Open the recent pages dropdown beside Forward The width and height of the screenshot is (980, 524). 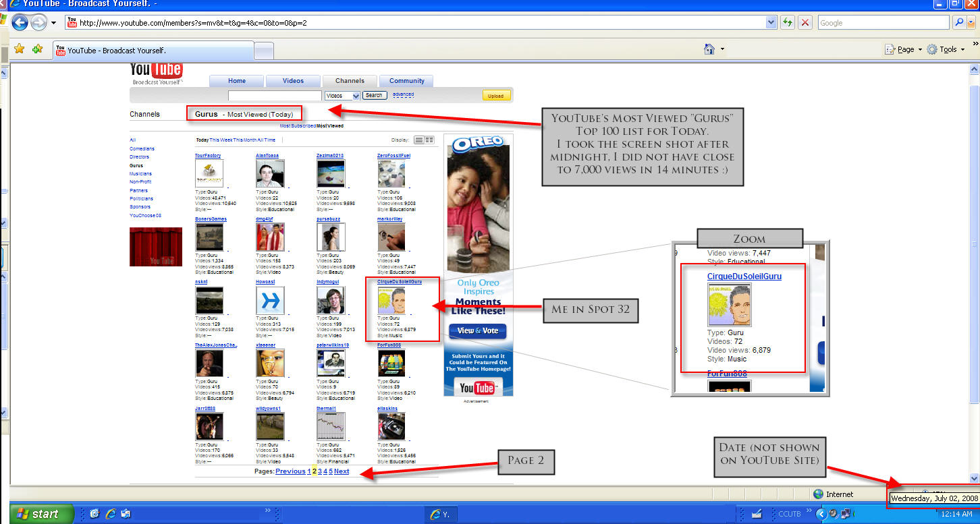[x=54, y=23]
